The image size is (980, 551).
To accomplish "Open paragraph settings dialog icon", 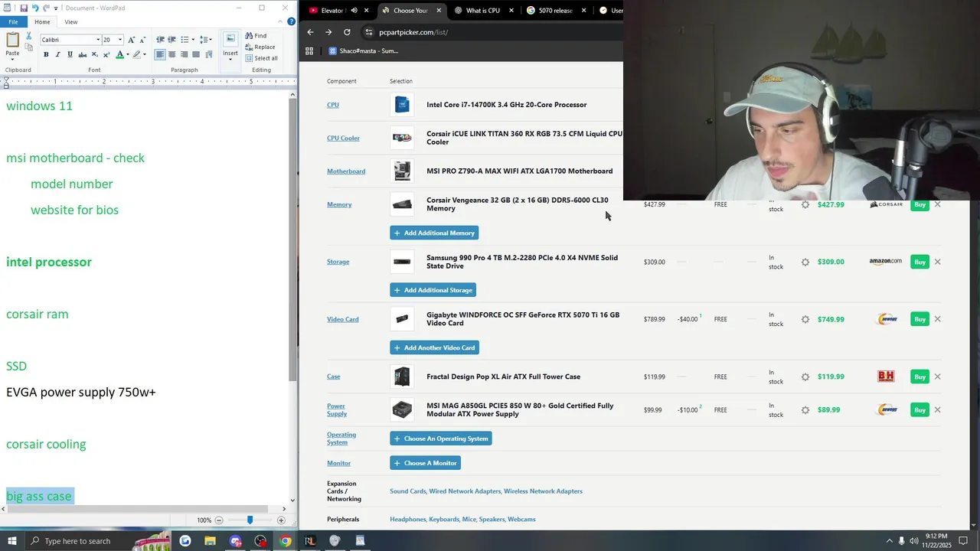I will (x=211, y=54).
